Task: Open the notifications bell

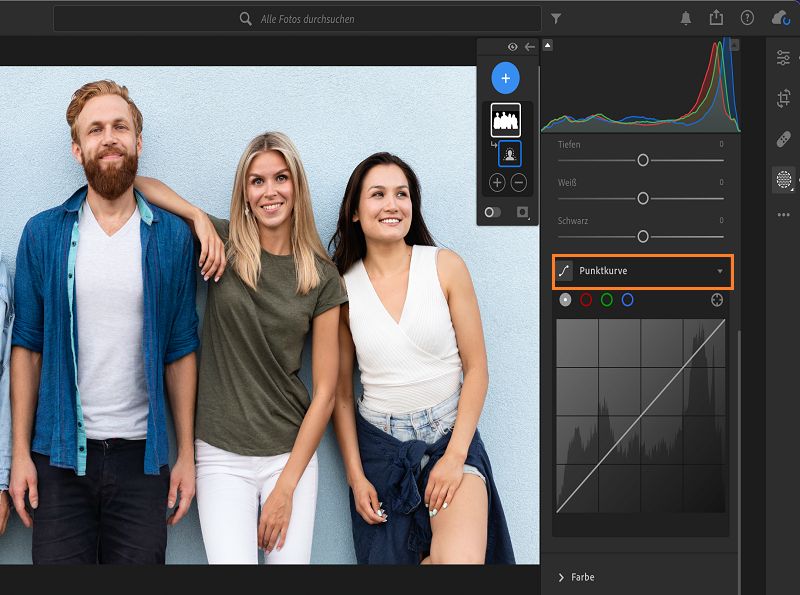Action: tap(686, 18)
